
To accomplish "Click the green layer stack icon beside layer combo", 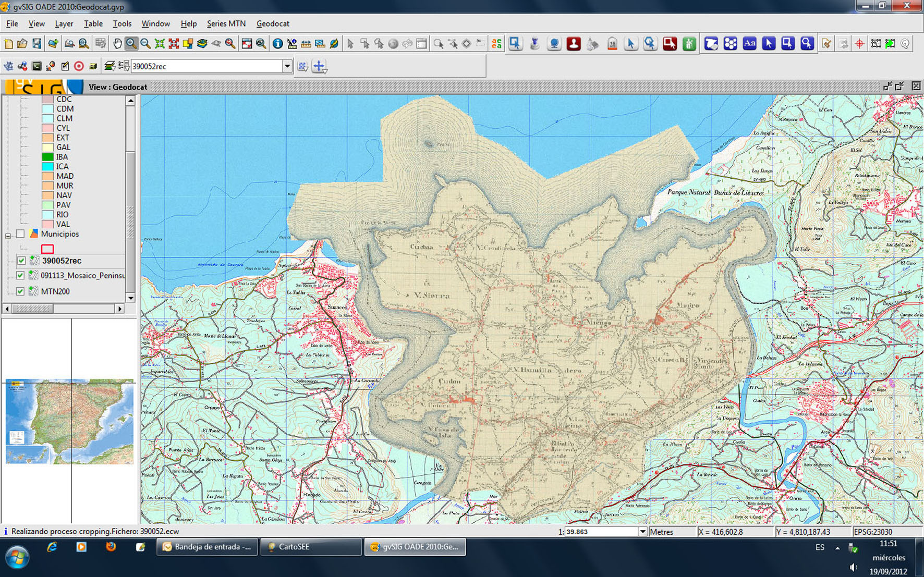I will [109, 66].
